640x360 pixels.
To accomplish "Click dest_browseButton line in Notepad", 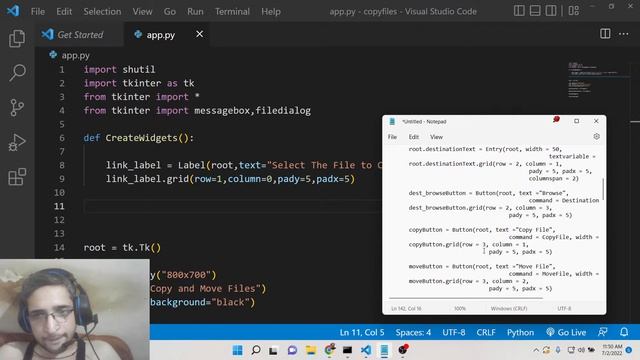I will 489,193.
